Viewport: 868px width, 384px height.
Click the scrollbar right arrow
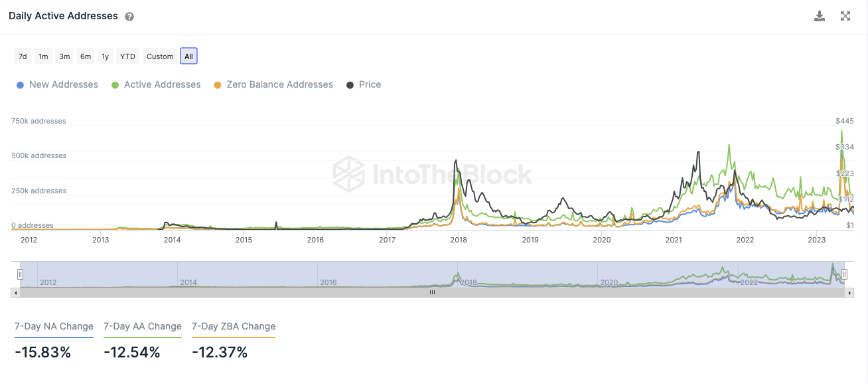(849, 292)
